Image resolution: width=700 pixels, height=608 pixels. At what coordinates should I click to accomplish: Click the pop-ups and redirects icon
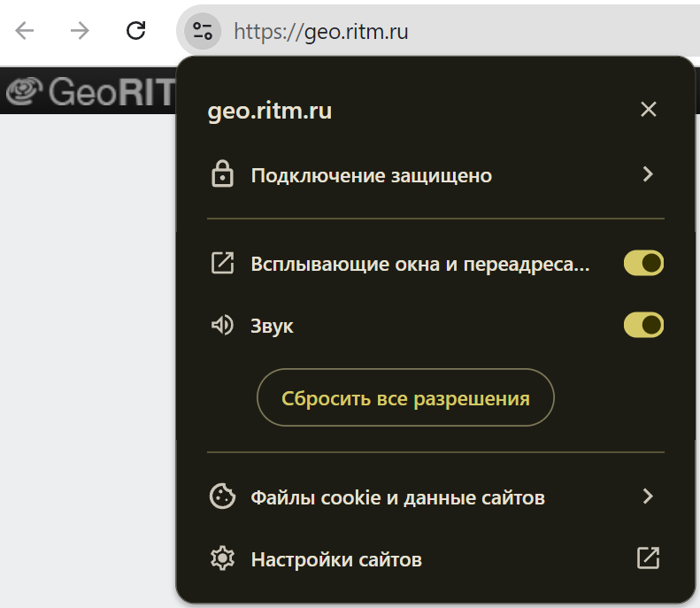pos(221,263)
